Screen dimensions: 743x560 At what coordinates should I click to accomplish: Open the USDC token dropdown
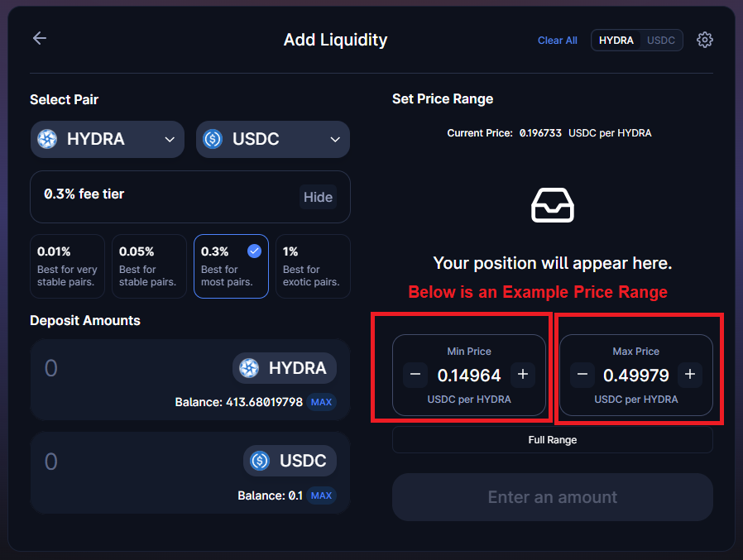click(335, 139)
